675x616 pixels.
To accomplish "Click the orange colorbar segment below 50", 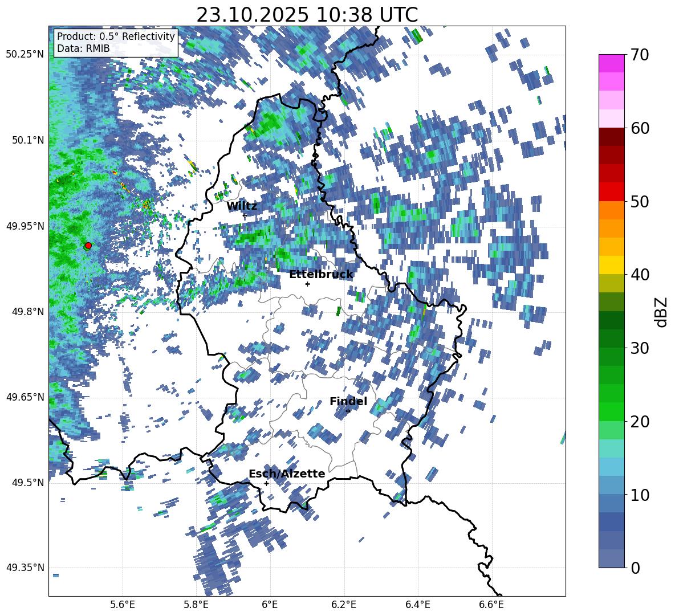I will click(x=611, y=210).
